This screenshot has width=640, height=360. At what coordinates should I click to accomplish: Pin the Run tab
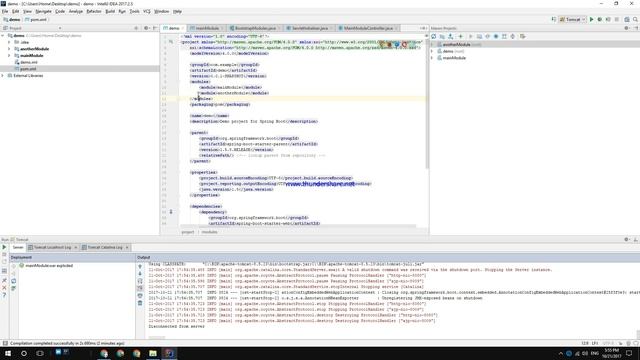[4, 280]
